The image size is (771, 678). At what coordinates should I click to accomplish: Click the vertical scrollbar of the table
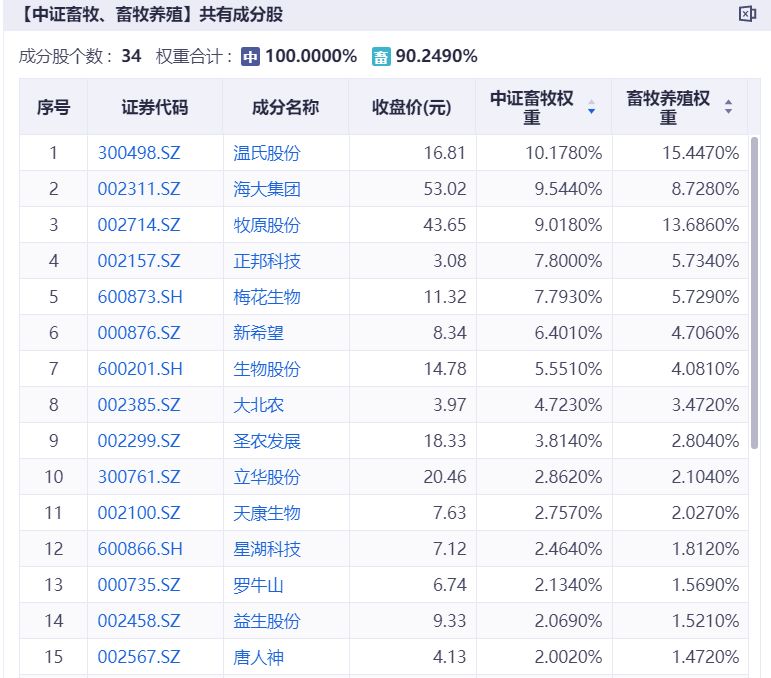pyautogui.click(x=755, y=300)
